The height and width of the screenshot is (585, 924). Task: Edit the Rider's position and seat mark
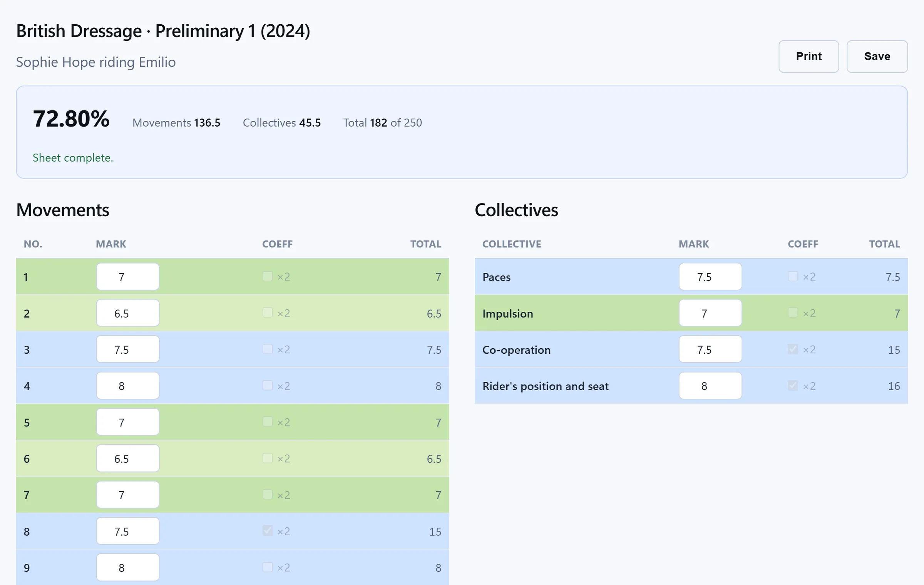(x=710, y=386)
